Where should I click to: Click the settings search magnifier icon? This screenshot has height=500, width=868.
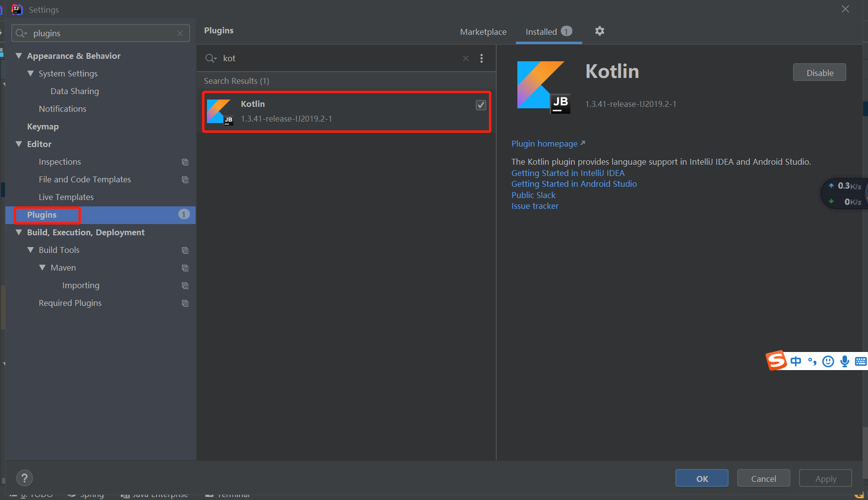21,33
